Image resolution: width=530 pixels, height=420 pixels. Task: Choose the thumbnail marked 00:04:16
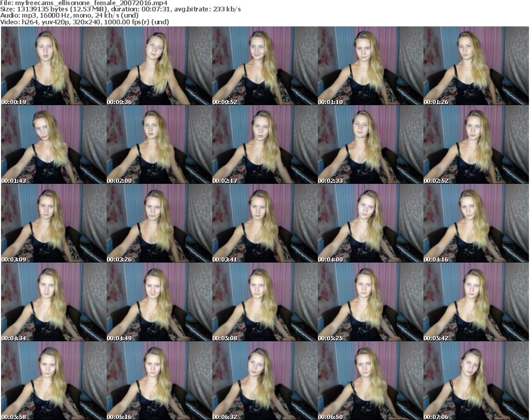(476, 223)
